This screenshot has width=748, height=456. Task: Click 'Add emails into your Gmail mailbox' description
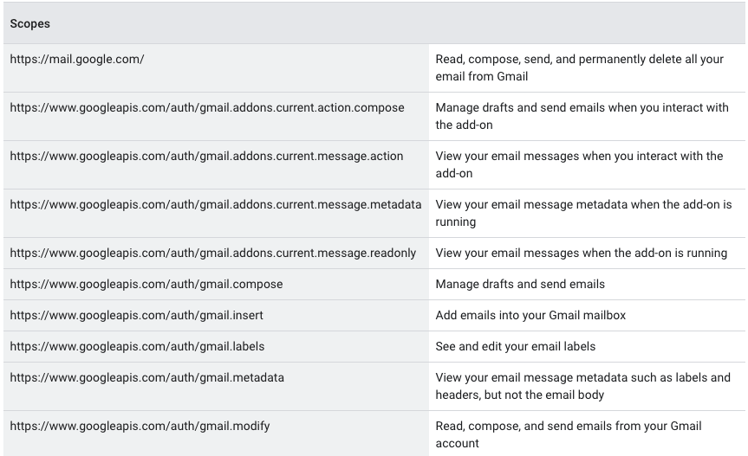530,315
